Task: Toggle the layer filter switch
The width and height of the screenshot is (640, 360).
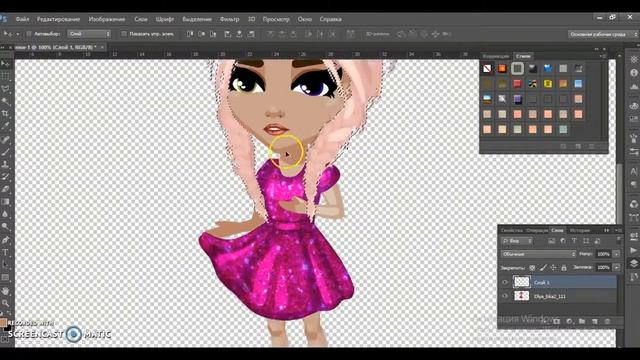Action: coord(619,240)
